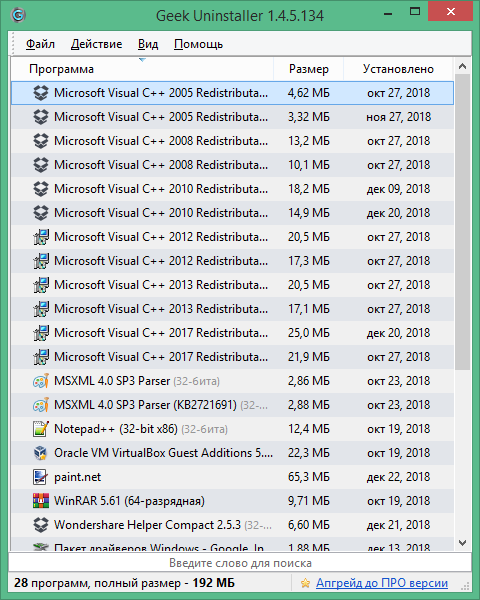This screenshot has height=600, width=480.
Task: Click the '9,71 МБ' size cell
Action: (x=309, y=501)
